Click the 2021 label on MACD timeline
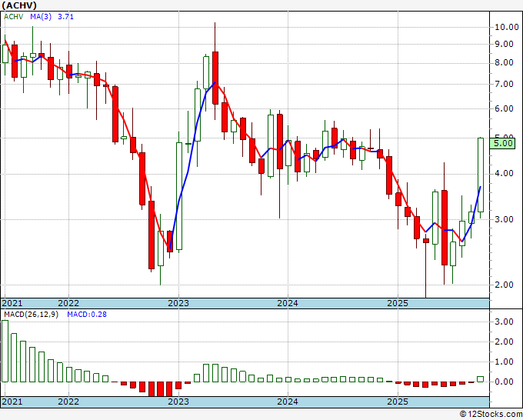 pyautogui.click(x=12, y=402)
